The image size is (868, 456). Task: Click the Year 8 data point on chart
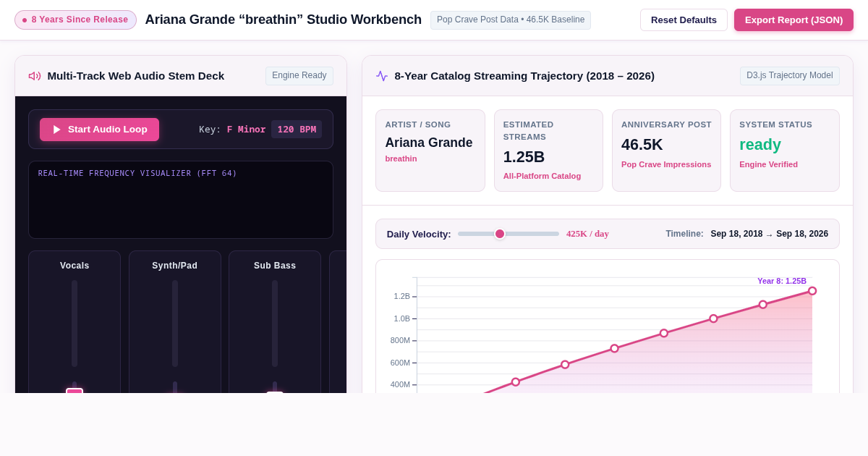click(x=812, y=291)
